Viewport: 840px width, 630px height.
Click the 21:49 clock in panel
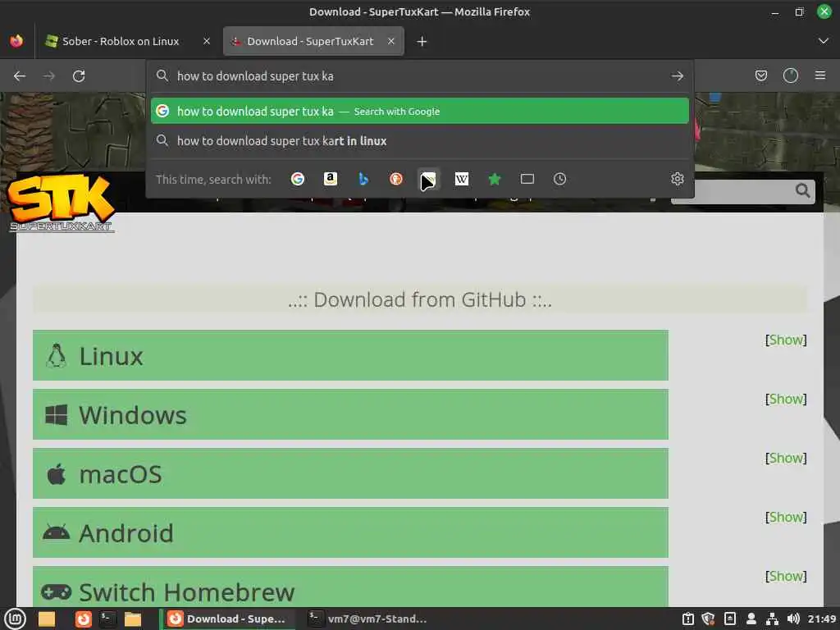tap(822, 619)
